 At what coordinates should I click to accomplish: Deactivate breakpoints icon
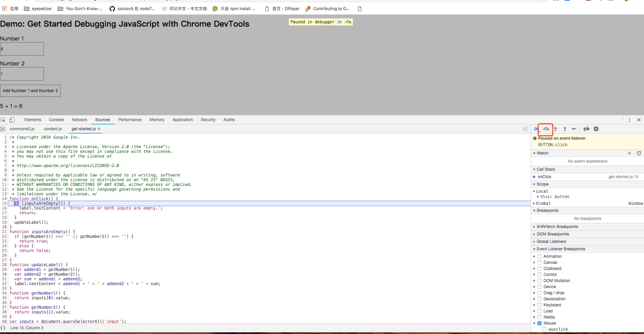pos(586,129)
